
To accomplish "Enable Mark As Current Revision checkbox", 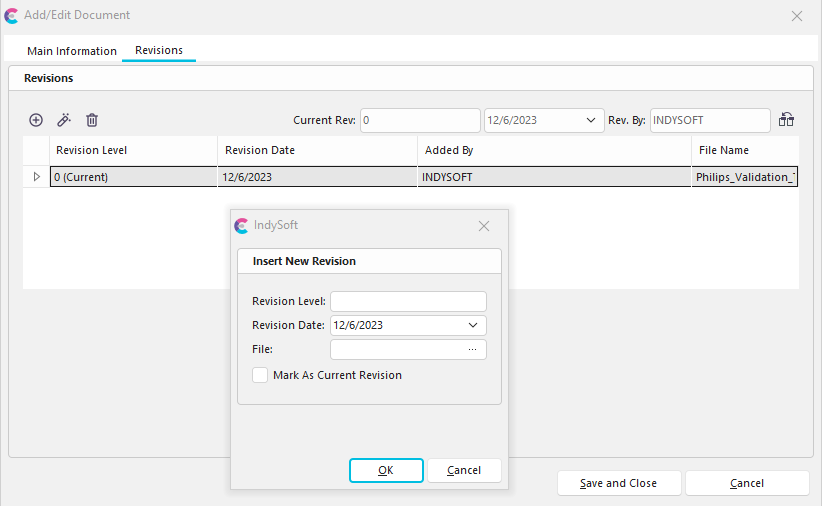I will coord(261,375).
